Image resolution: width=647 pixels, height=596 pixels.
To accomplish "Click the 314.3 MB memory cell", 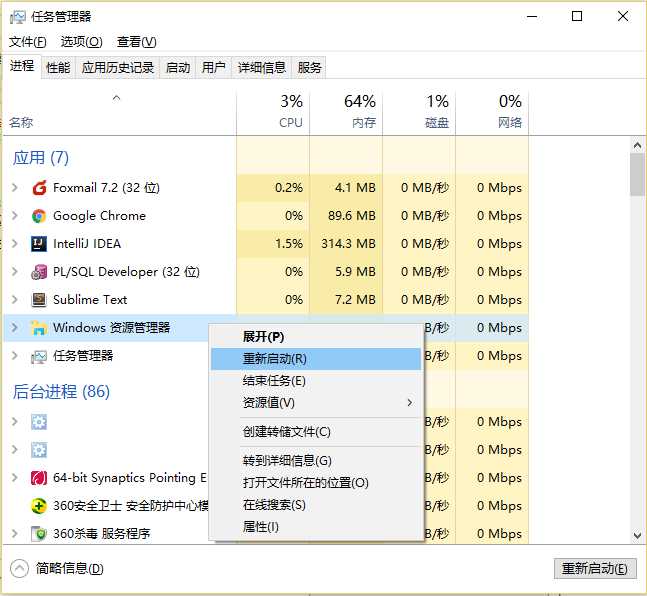I will [x=346, y=244].
